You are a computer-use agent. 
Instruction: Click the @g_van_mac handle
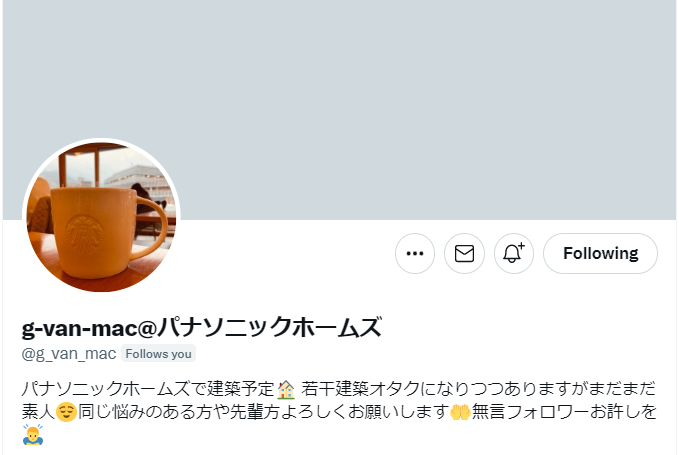69,354
